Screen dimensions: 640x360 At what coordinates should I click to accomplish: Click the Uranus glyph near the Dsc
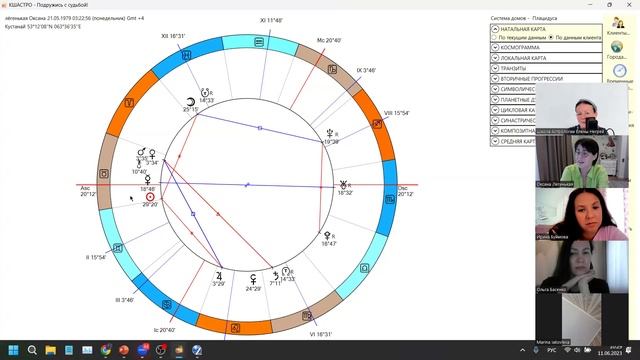click(343, 185)
